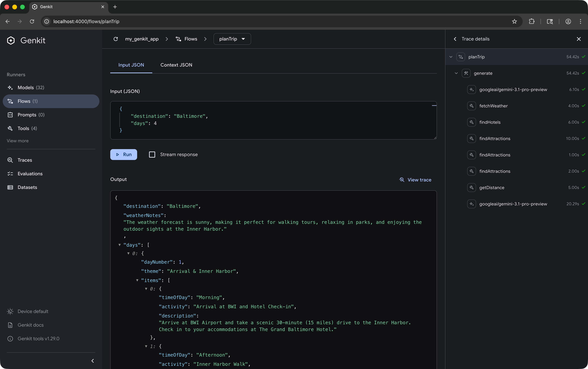Open Traces from the sidebar
The height and width of the screenshot is (369, 588).
point(25,160)
